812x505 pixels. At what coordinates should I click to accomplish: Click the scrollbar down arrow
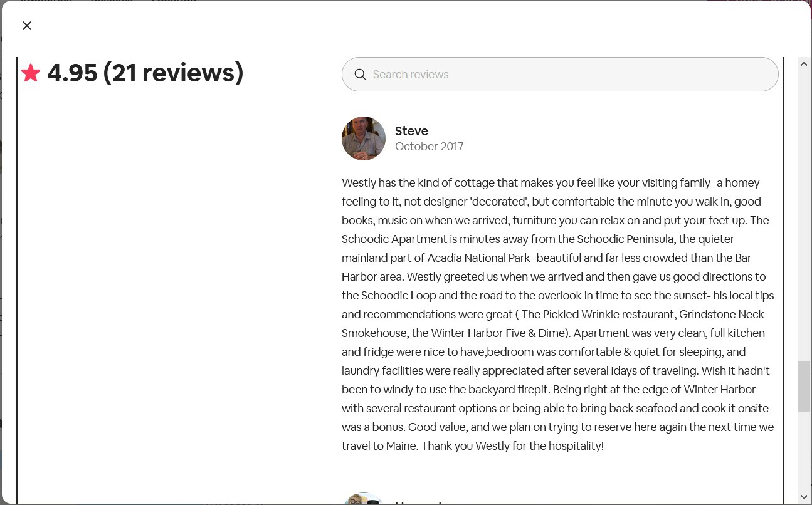coord(804,497)
